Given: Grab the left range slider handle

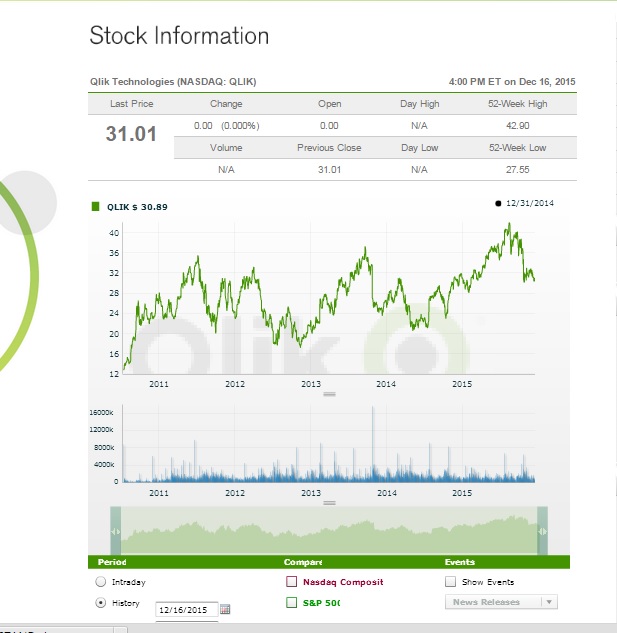Looking at the screenshot, I should click(115, 531).
